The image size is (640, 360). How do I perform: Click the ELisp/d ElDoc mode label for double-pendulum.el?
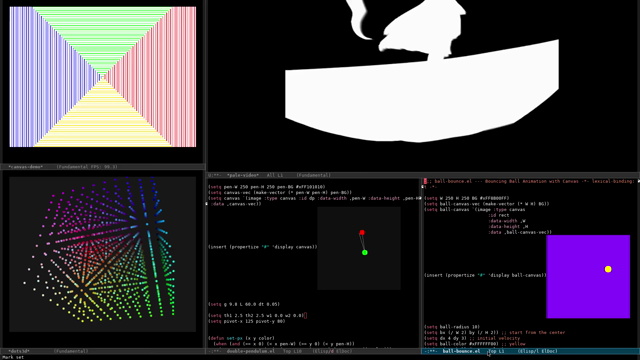coord(332,351)
